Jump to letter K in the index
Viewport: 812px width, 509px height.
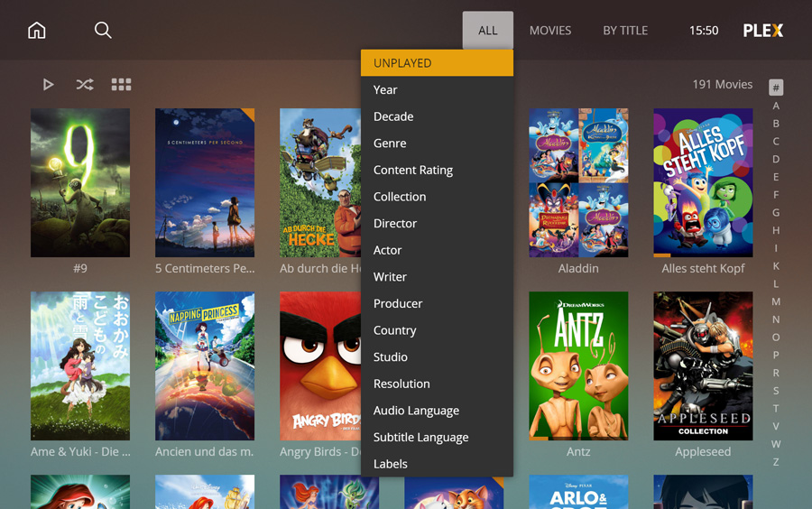(x=776, y=266)
